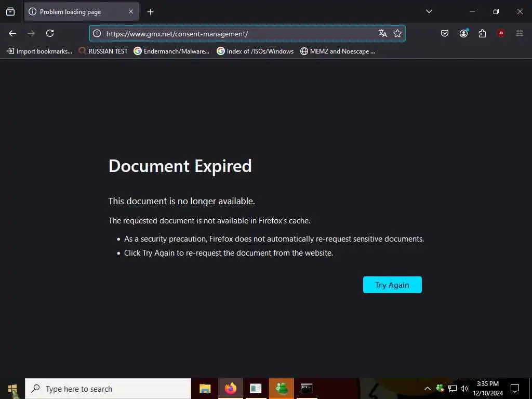Reload the current page

(50, 33)
